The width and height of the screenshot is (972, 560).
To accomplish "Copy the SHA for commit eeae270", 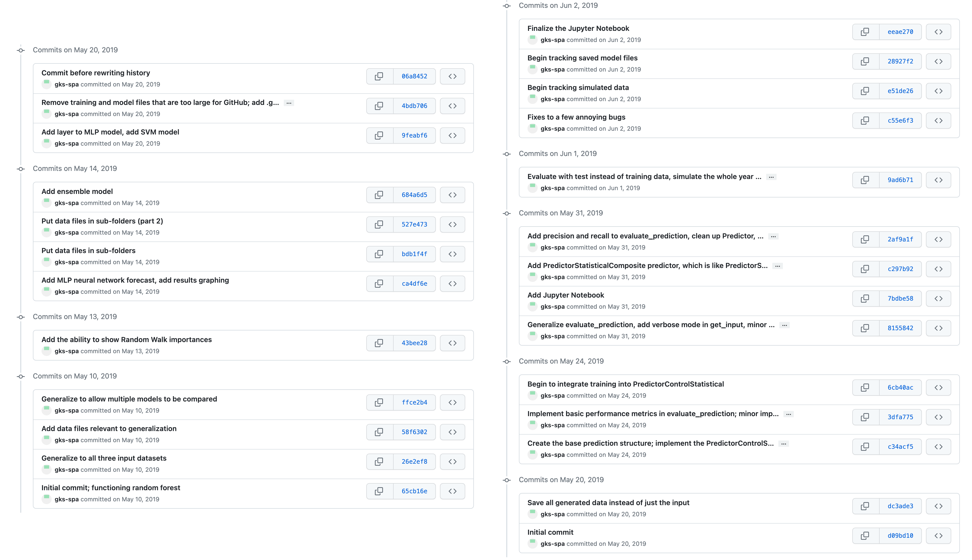I will click(865, 32).
